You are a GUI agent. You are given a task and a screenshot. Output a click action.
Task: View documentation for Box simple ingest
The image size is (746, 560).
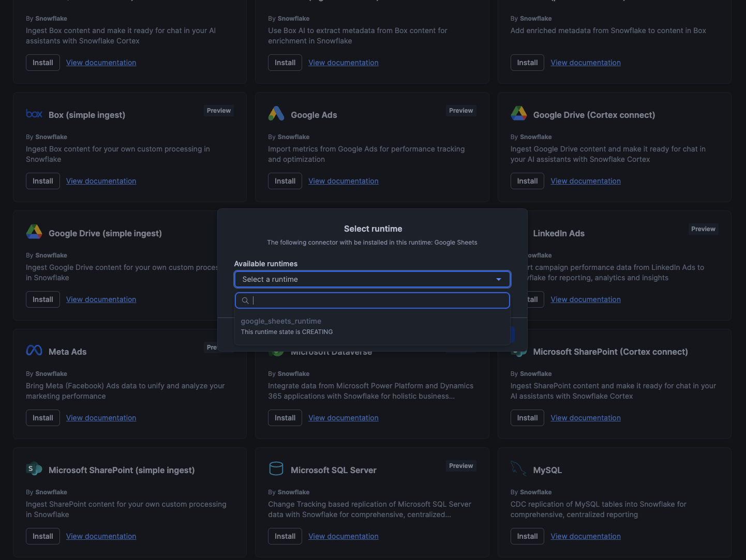tap(101, 181)
